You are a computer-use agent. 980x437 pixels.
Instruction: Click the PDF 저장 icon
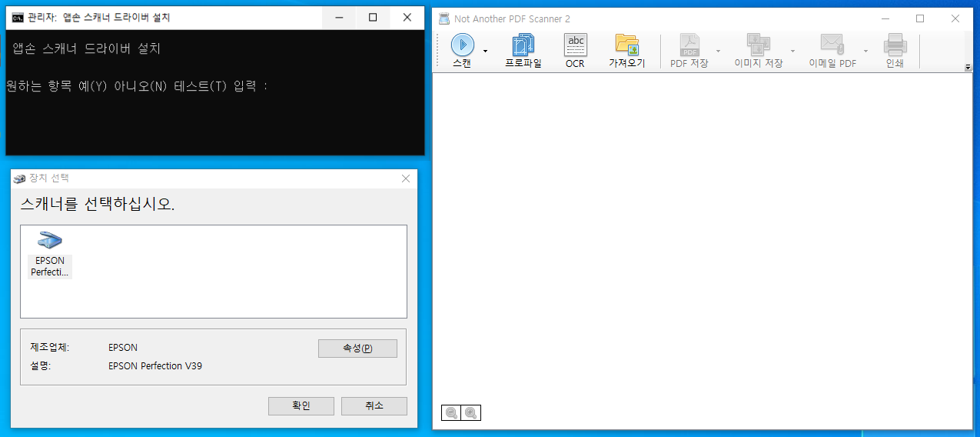click(x=689, y=51)
